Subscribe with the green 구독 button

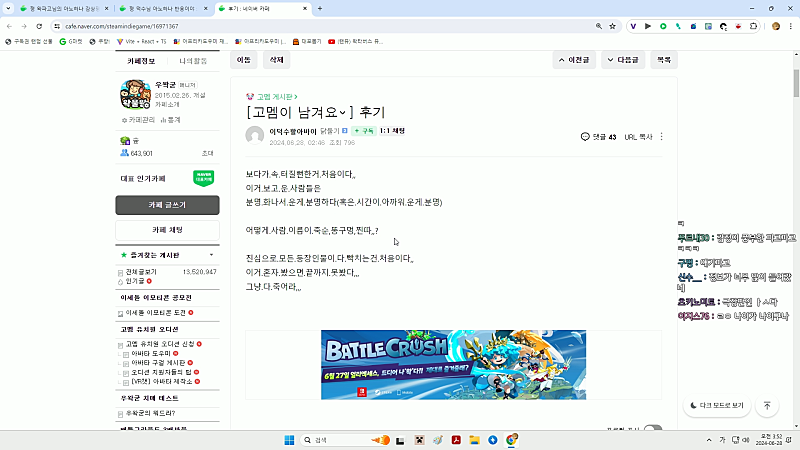pyautogui.click(x=364, y=131)
